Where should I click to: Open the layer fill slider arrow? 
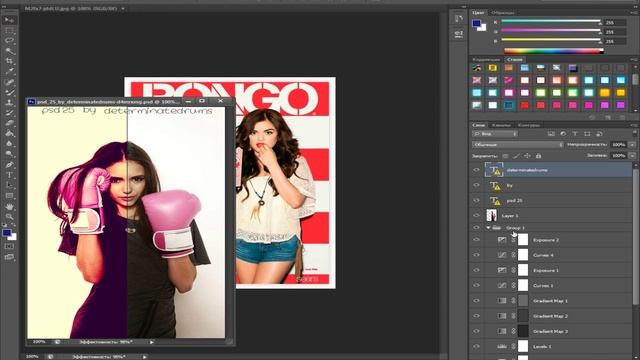tap(632, 156)
